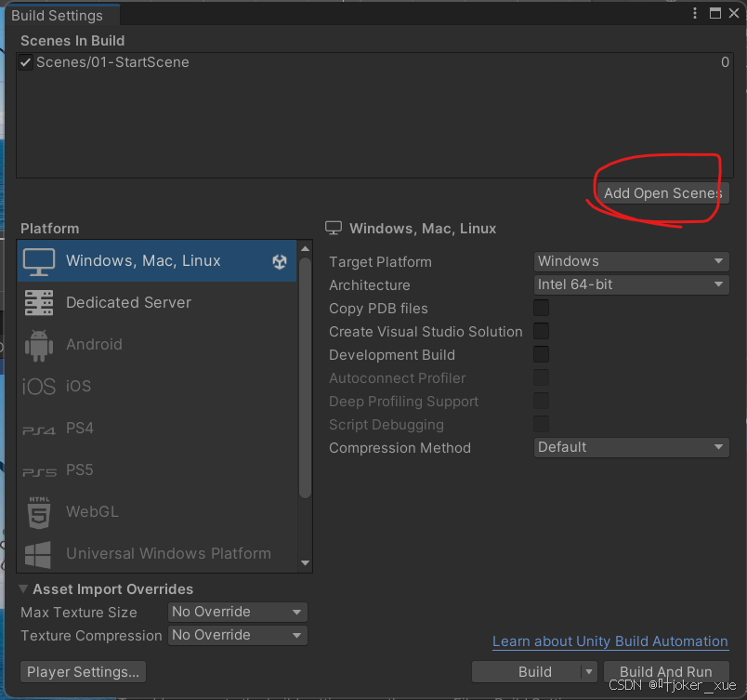Image resolution: width=747 pixels, height=700 pixels.
Task: Click the platform list scroll-up arrow
Action: click(x=306, y=249)
